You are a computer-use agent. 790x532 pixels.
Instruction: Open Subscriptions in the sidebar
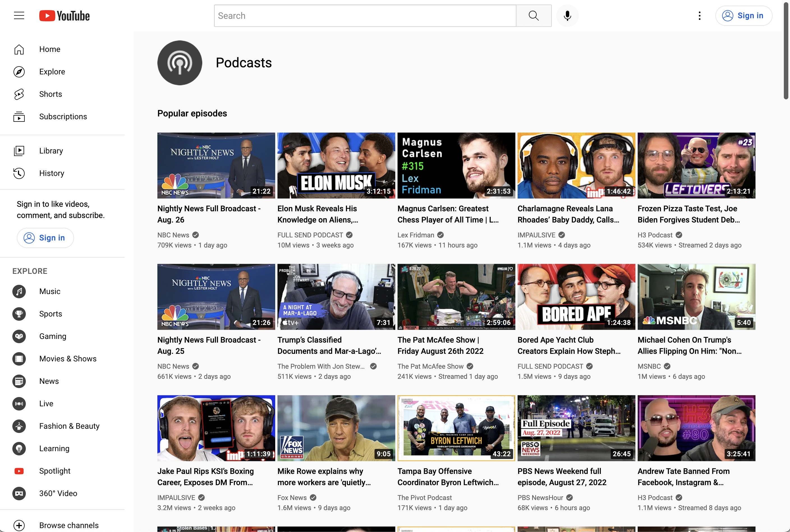62,116
